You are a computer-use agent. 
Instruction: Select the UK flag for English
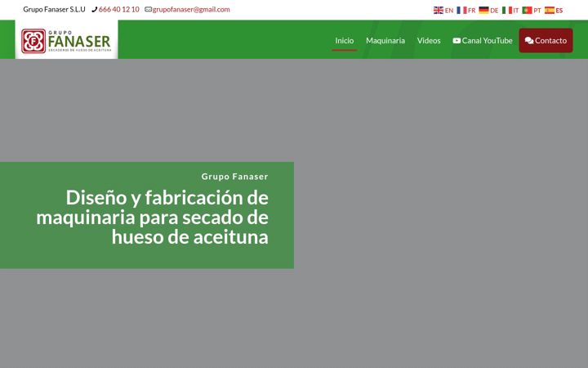[439, 10]
